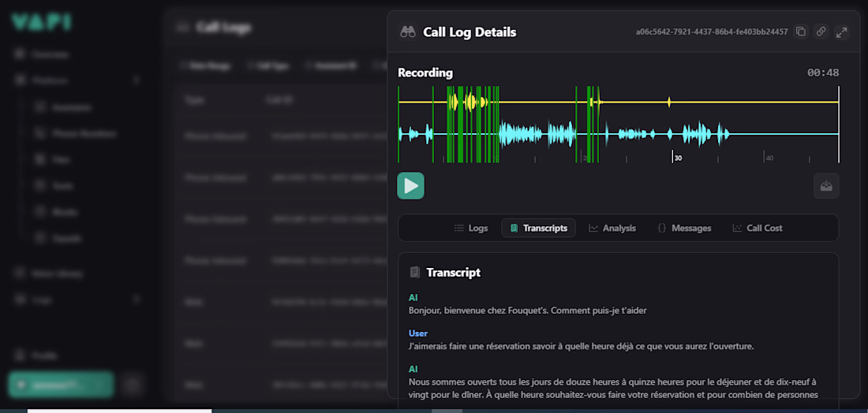This screenshot has height=413, width=868.
Task: Open the Messages tab
Action: pyautogui.click(x=684, y=228)
